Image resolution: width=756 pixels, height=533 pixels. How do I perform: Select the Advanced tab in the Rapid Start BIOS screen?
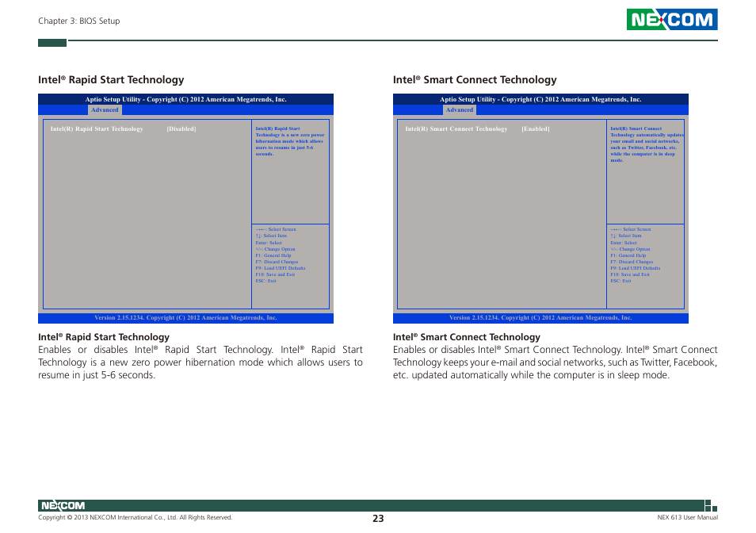[x=105, y=110]
